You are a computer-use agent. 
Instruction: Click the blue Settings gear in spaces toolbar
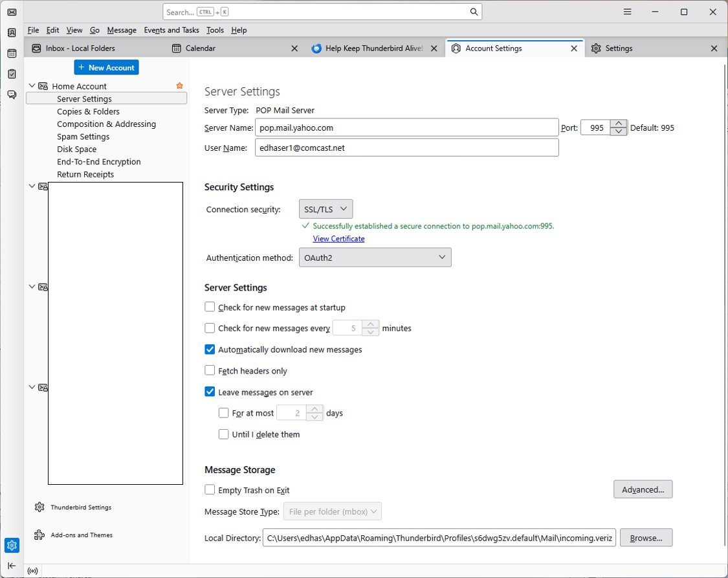(12, 545)
